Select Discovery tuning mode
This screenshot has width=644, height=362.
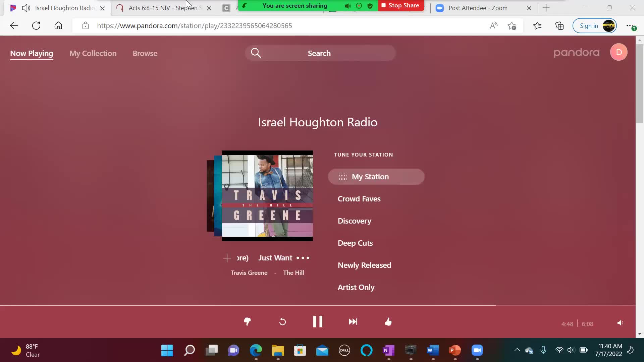(355, 221)
